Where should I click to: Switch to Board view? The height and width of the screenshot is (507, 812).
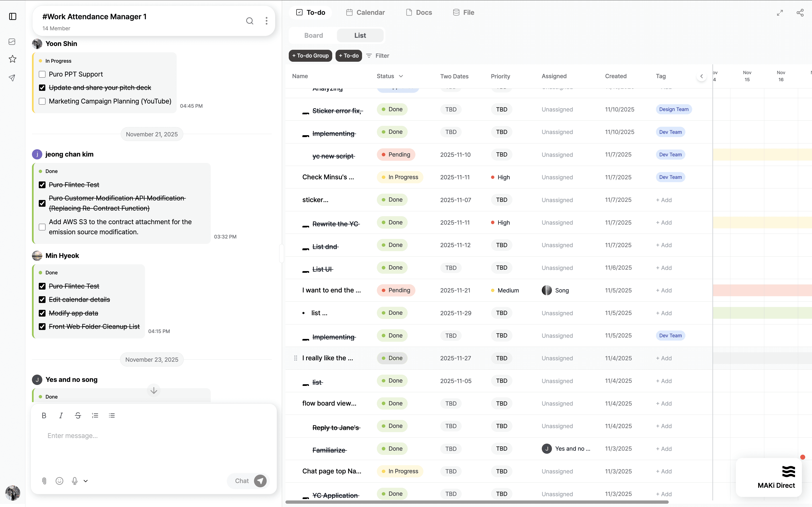point(313,35)
